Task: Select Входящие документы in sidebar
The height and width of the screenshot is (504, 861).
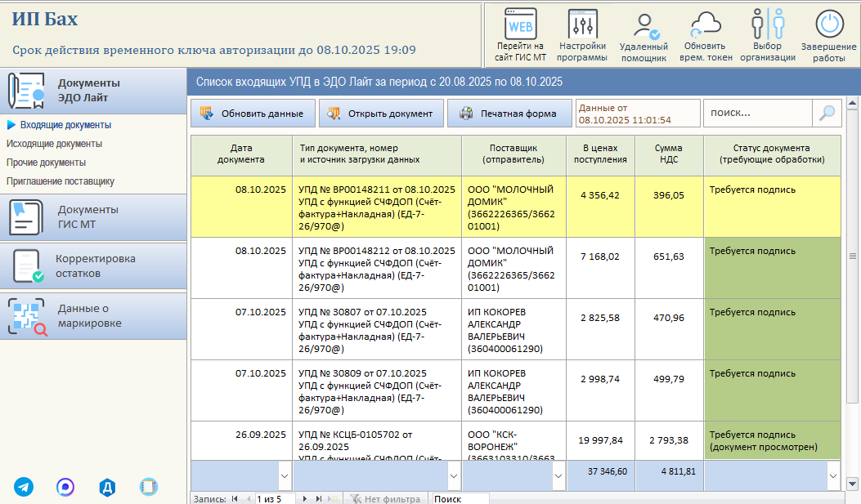Action: coord(66,125)
